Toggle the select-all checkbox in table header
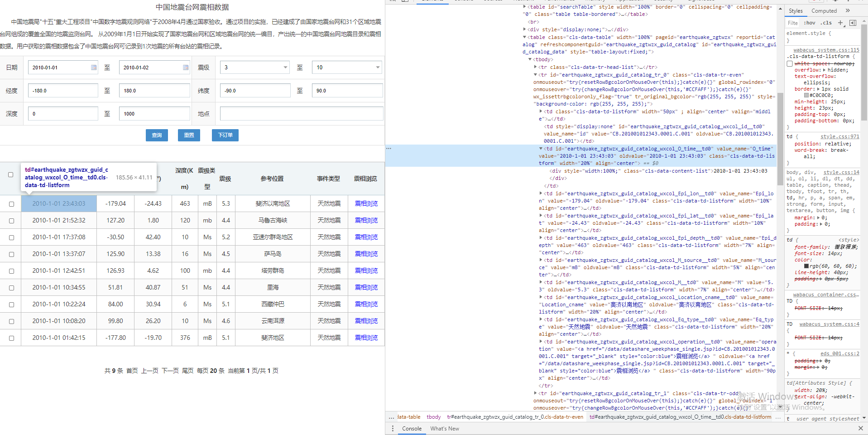The image size is (868, 435). tap(11, 174)
